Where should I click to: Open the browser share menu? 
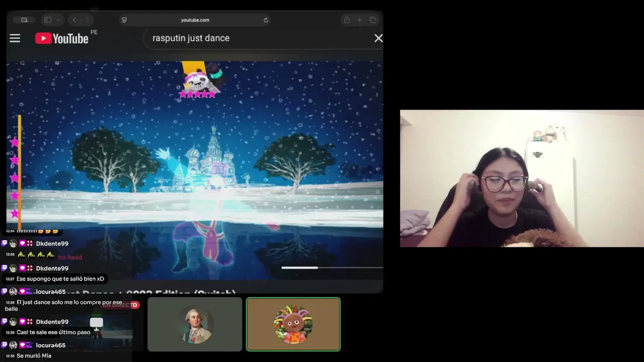347,20
